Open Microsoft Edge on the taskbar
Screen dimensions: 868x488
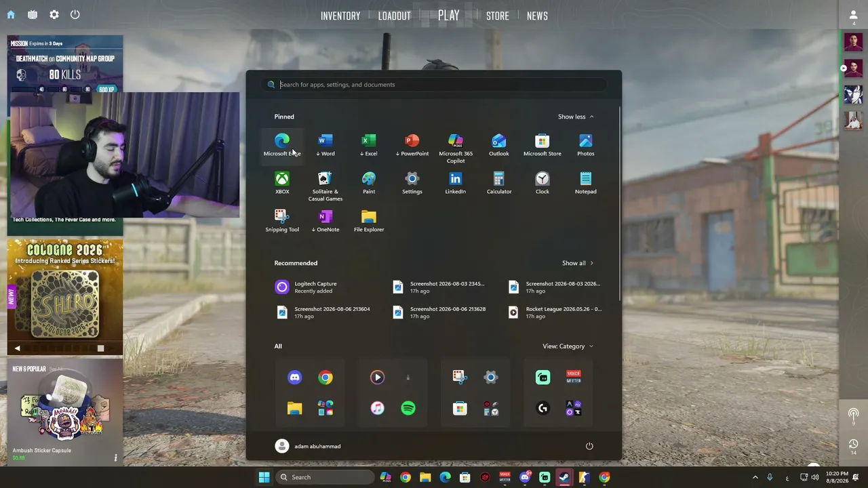(x=445, y=477)
